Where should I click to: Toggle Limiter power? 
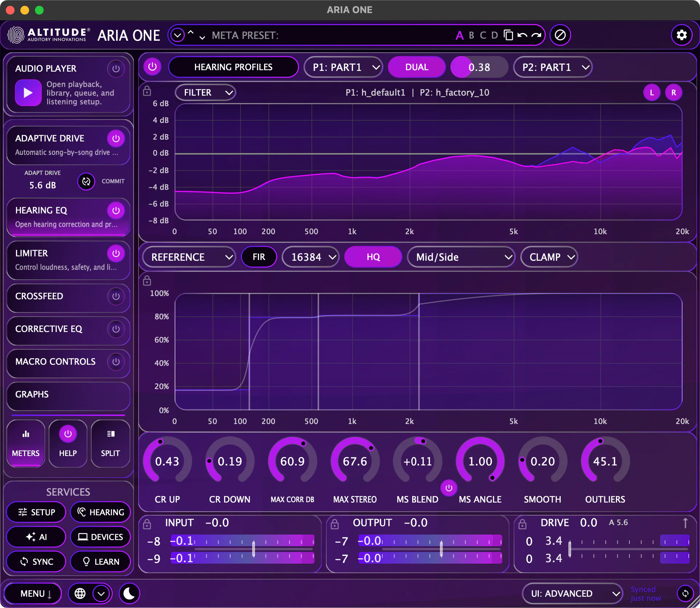tap(116, 253)
